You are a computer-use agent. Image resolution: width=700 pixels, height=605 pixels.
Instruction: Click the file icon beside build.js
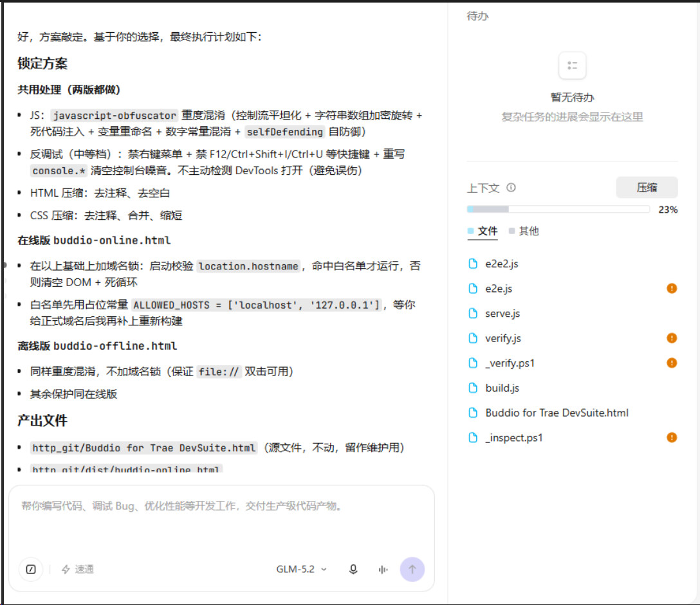pyautogui.click(x=473, y=388)
